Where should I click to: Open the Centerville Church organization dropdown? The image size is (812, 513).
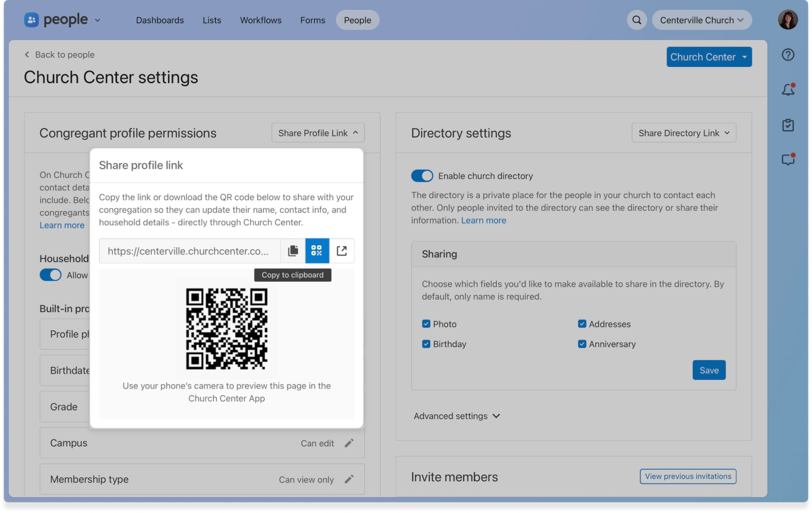pyautogui.click(x=702, y=20)
